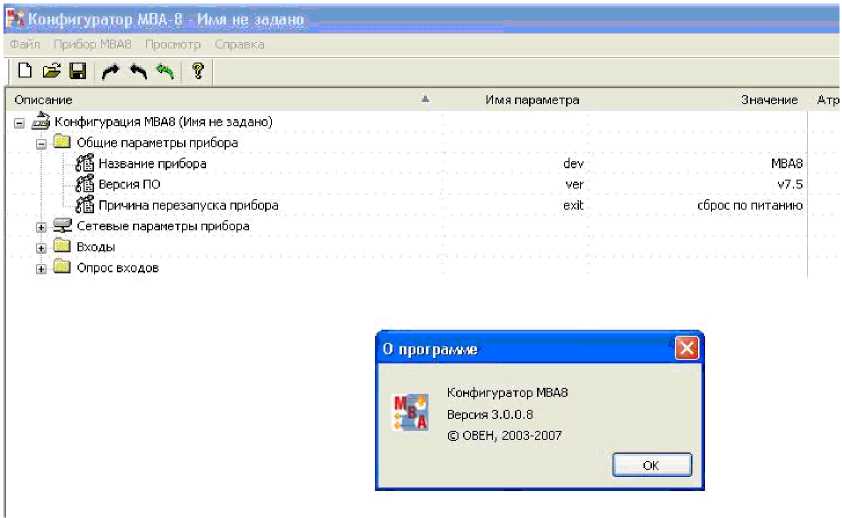Screen dimensions: 842x518
Task: Click the question mark help toolbar icon
Action: click(198, 71)
